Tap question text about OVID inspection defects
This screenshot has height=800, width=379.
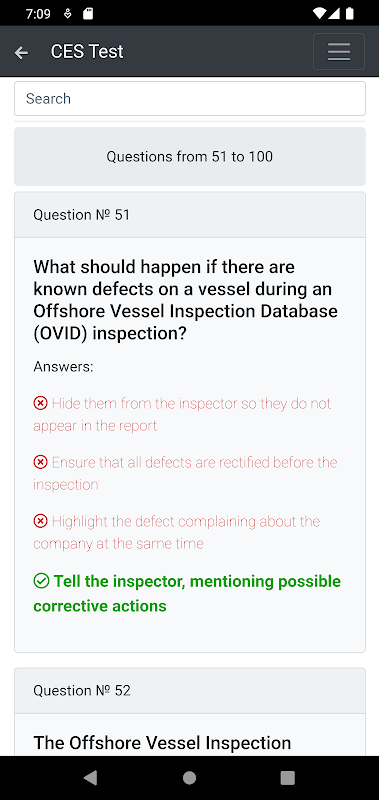tap(186, 300)
